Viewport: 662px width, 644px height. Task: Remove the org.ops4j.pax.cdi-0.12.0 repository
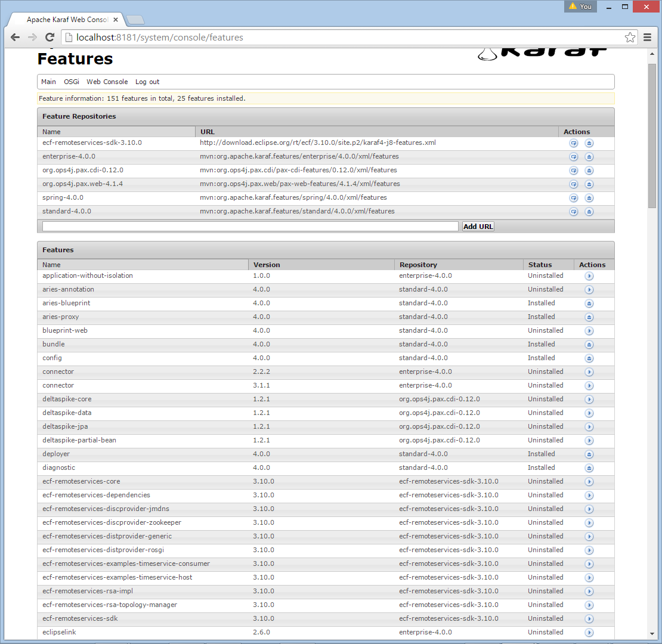coord(589,171)
